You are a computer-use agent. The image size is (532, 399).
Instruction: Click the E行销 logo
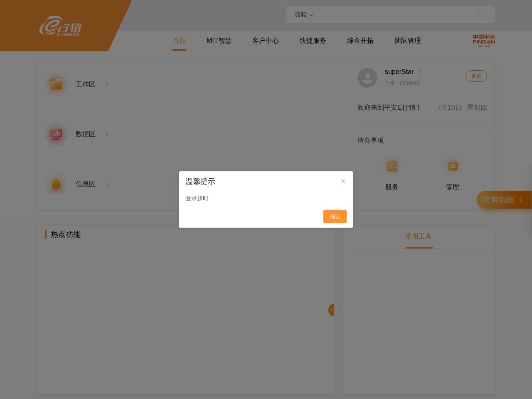point(60,26)
